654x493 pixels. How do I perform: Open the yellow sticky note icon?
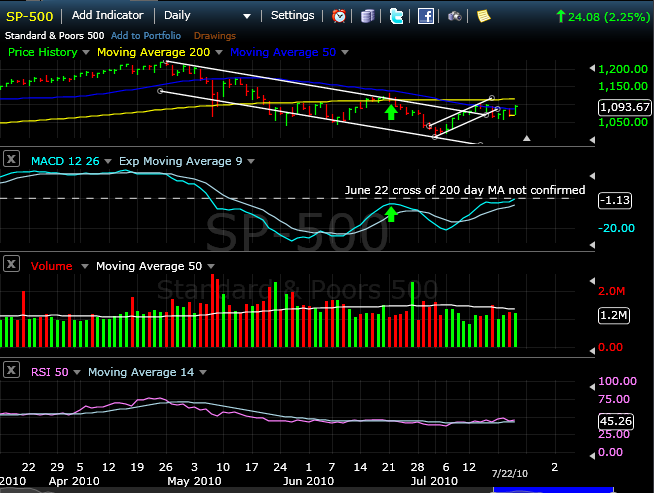pos(483,16)
